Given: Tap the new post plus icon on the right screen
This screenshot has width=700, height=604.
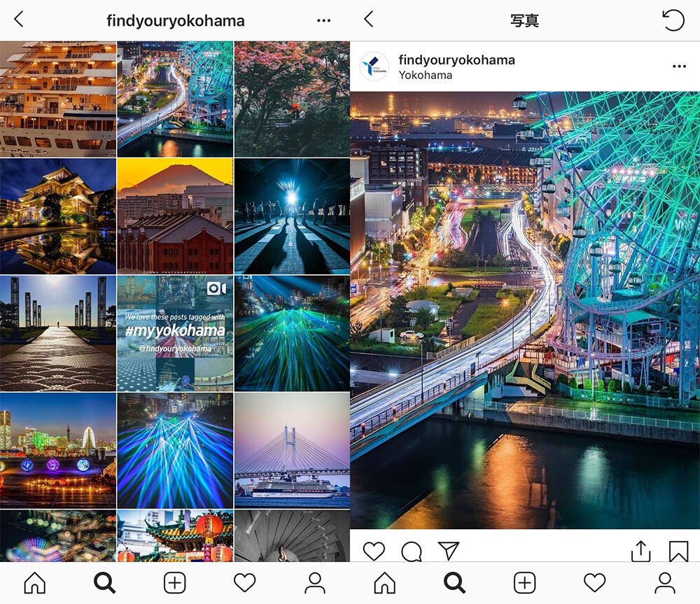Looking at the screenshot, I should point(524,583).
